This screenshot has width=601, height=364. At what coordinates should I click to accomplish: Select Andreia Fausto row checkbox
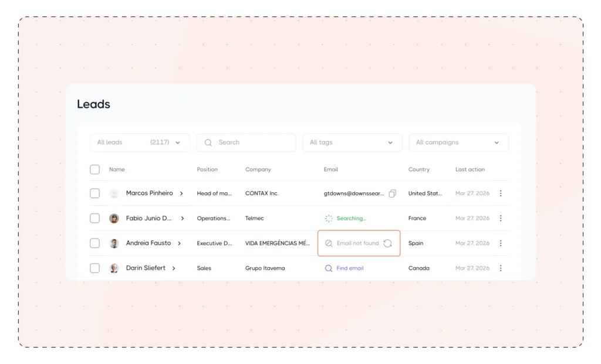pos(94,243)
